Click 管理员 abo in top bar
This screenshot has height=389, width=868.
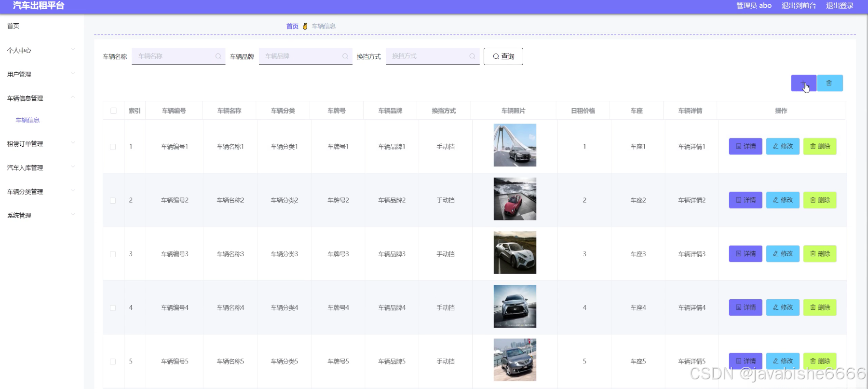tap(754, 6)
